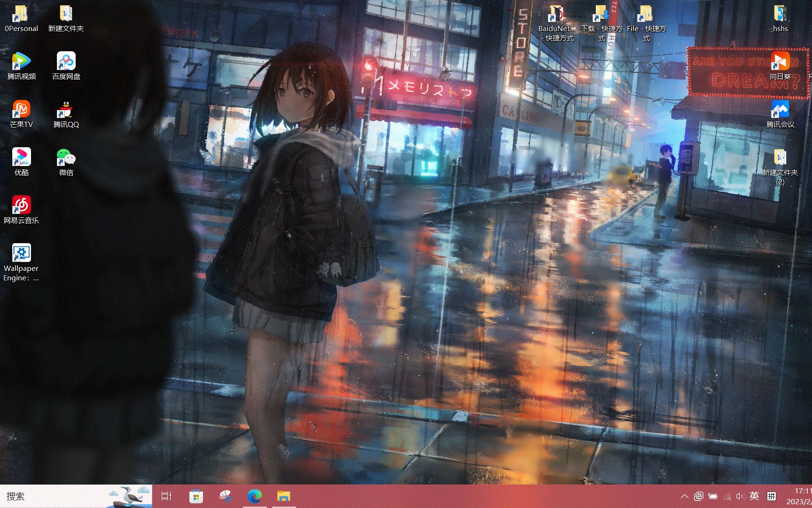The width and height of the screenshot is (812, 508).
Task: Open Task View on taskbar
Action: pos(166,496)
